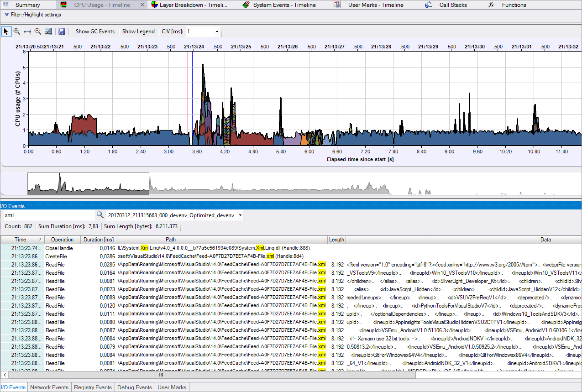Click the save timeline icon
582x392 pixels.
(x=62, y=31)
